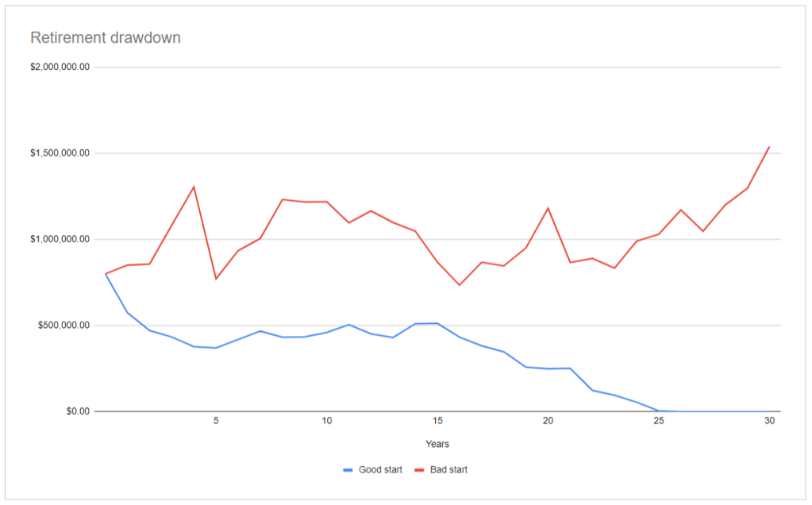Click the red Bad start legend swatch
The height and width of the screenshot is (505, 812).
419,470
